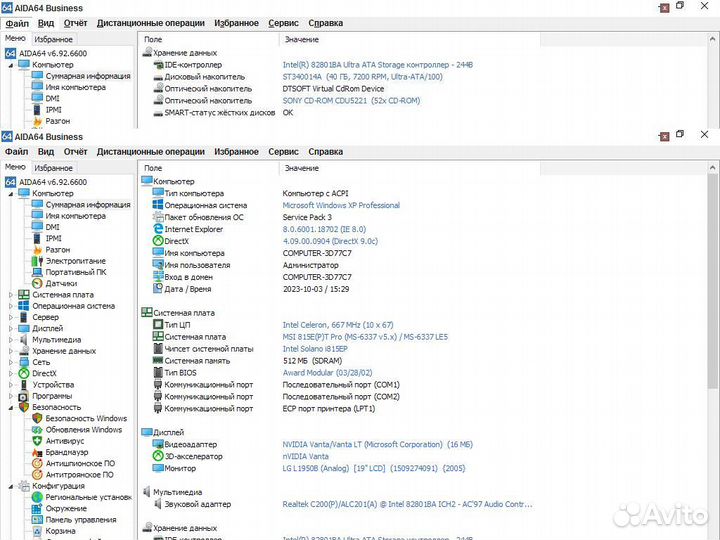The width and height of the screenshot is (720, 540).
Task: Expand the Хранение данных tree node
Action: click(11, 351)
